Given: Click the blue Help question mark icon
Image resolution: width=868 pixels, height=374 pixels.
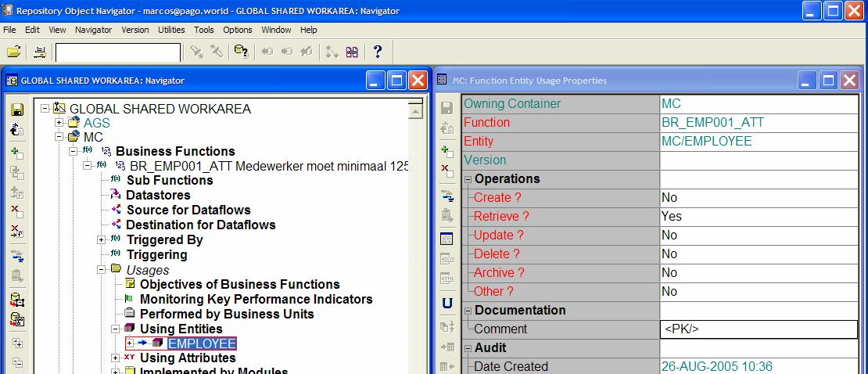Looking at the screenshot, I should pyautogui.click(x=378, y=52).
